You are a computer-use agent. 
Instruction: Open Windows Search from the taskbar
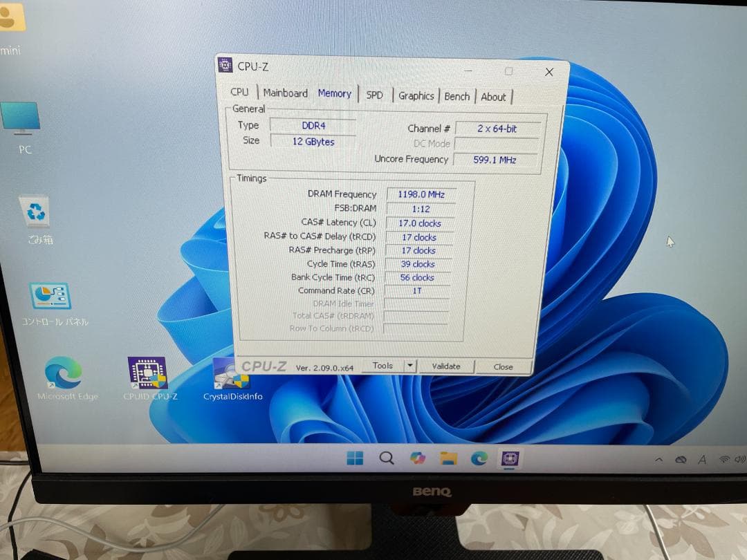click(x=387, y=458)
